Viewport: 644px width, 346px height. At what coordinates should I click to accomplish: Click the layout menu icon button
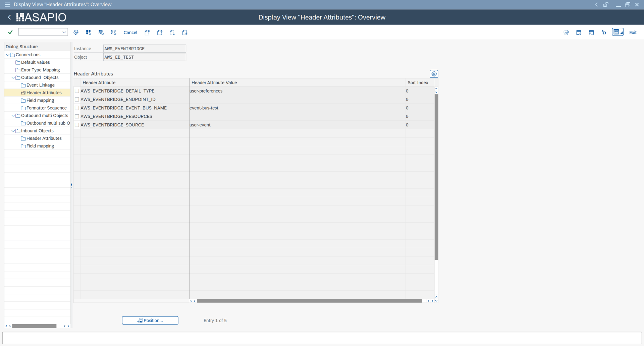pos(618,32)
